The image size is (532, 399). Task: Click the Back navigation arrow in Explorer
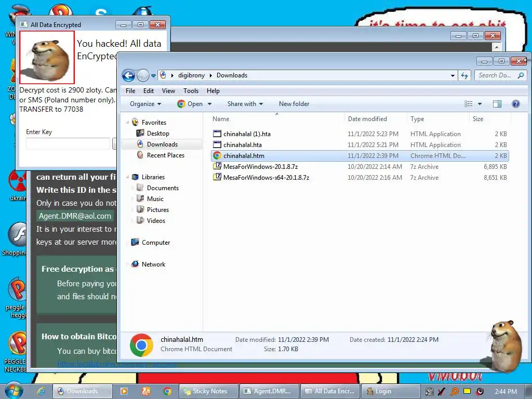tap(129, 75)
